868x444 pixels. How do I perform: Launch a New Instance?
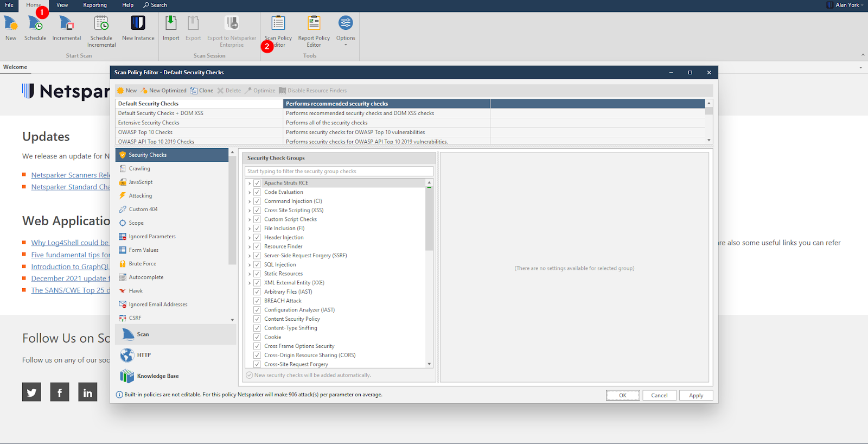(138, 28)
